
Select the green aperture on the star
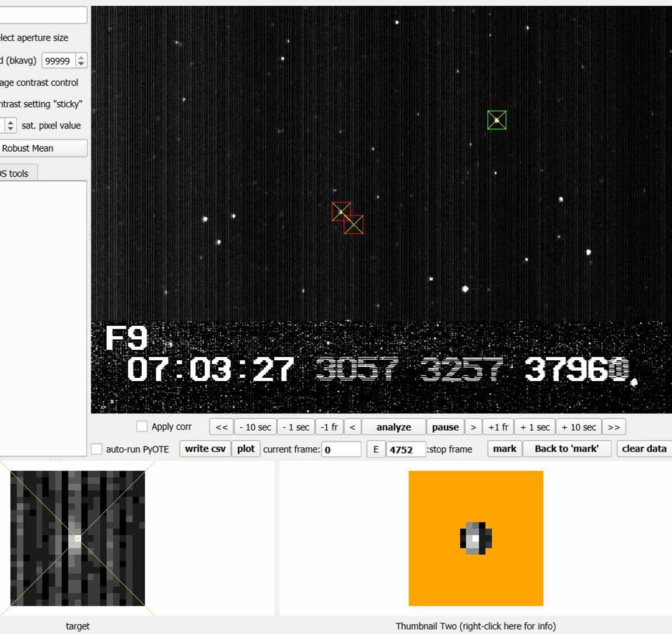tap(497, 120)
